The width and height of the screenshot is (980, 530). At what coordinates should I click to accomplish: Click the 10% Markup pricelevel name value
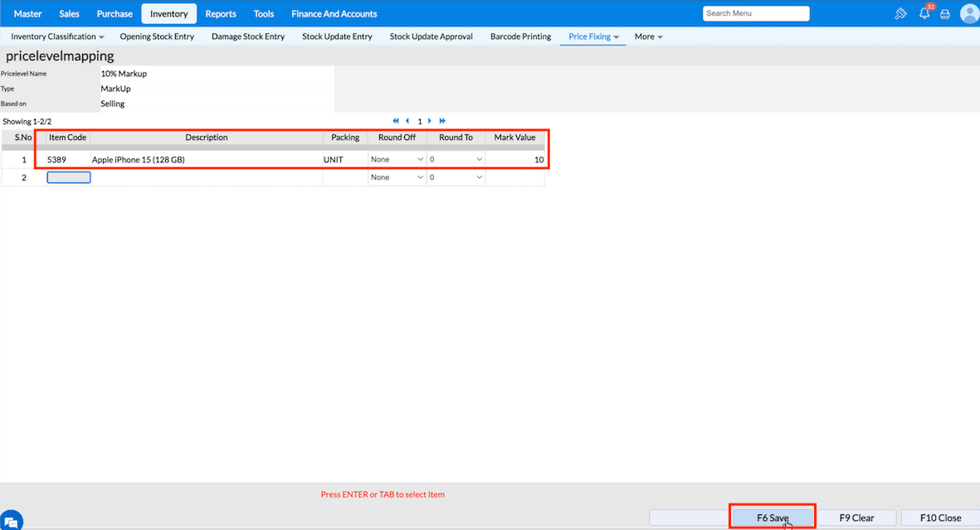(124, 74)
